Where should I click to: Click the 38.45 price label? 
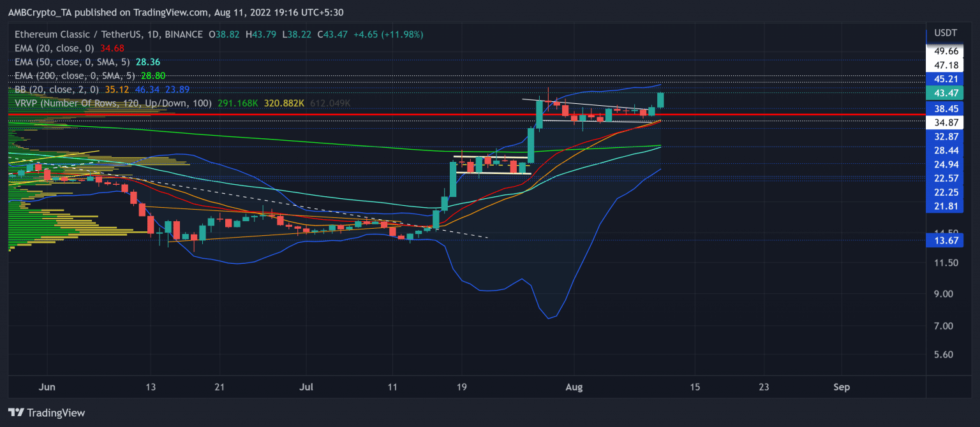[x=945, y=108]
